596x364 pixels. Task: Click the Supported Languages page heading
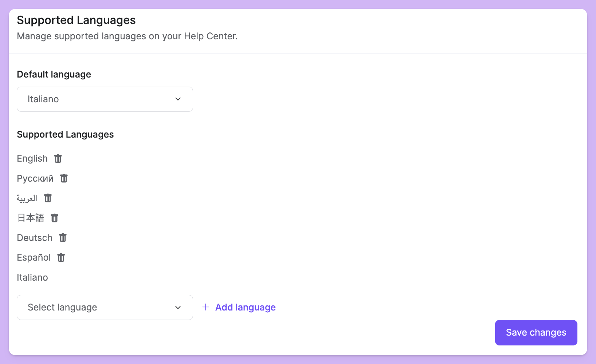[x=76, y=20]
